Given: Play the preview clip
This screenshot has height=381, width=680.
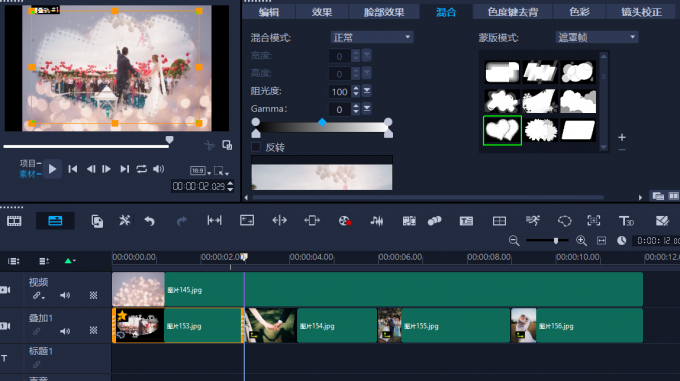Looking at the screenshot, I should point(52,169).
